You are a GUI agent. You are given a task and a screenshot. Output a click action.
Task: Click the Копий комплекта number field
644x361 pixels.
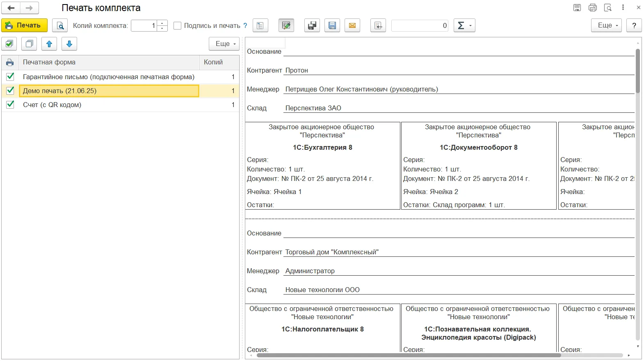coord(144,25)
